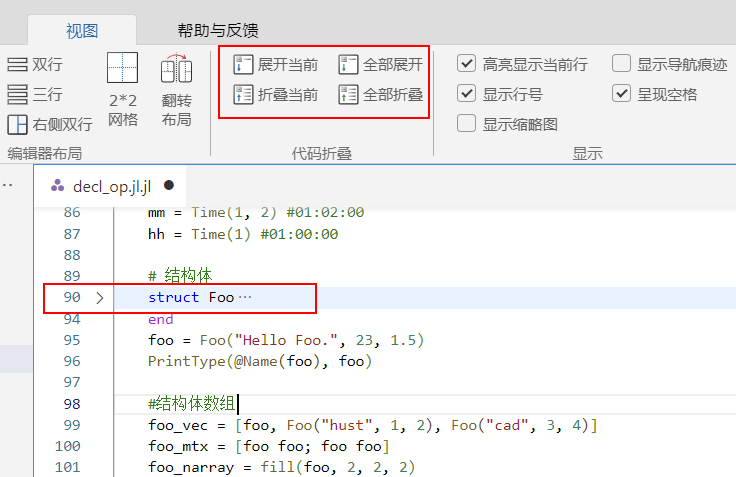Expand folded struct Foo at line 90
Viewport: 736px width, 477px height.
point(99,298)
